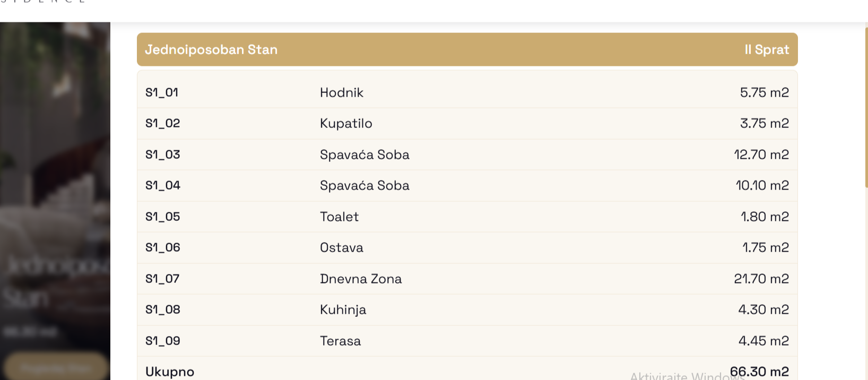Click the 10.10 m2 Spavaća Soba area
The image size is (868, 380).
tap(762, 185)
